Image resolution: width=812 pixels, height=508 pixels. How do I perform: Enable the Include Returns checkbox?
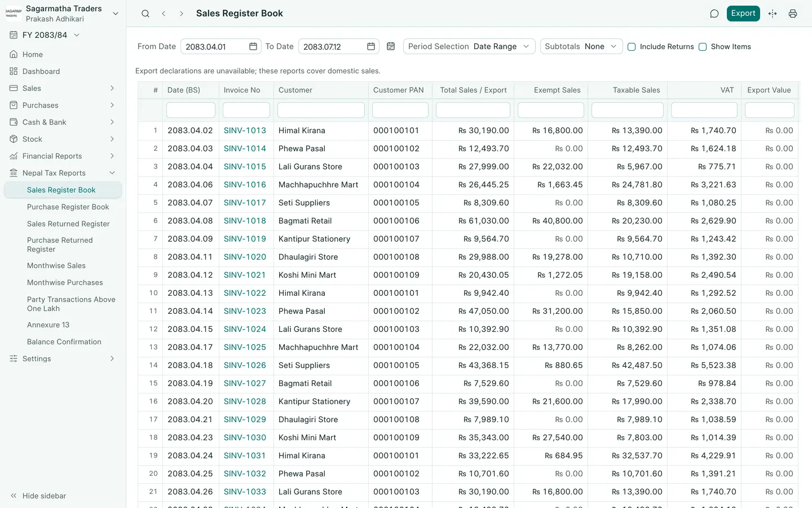[x=632, y=47]
